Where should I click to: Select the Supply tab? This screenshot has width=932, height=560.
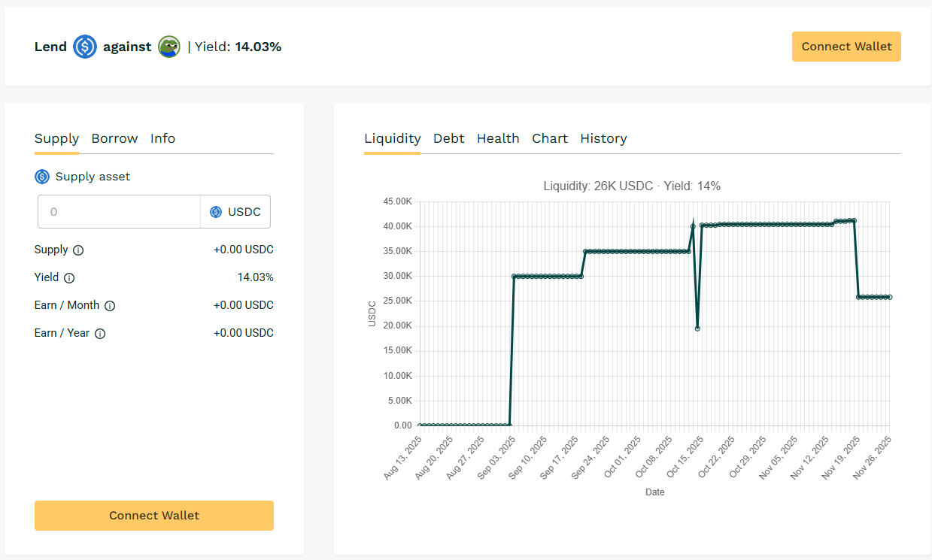pos(56,138)
